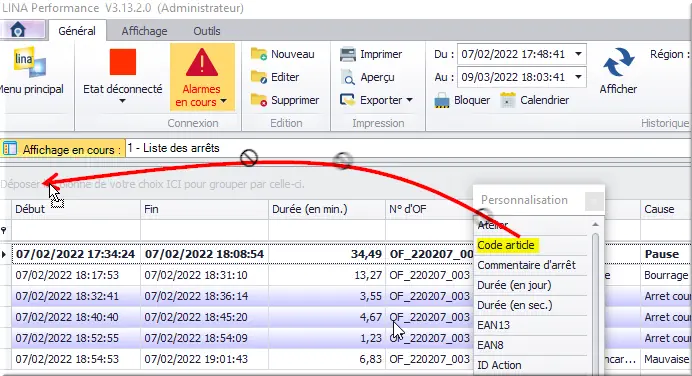Viewport: 692px width, 376px height.
Task: Click the Aperçu button label
Action: pyautogui.click(x=377, y=77)
